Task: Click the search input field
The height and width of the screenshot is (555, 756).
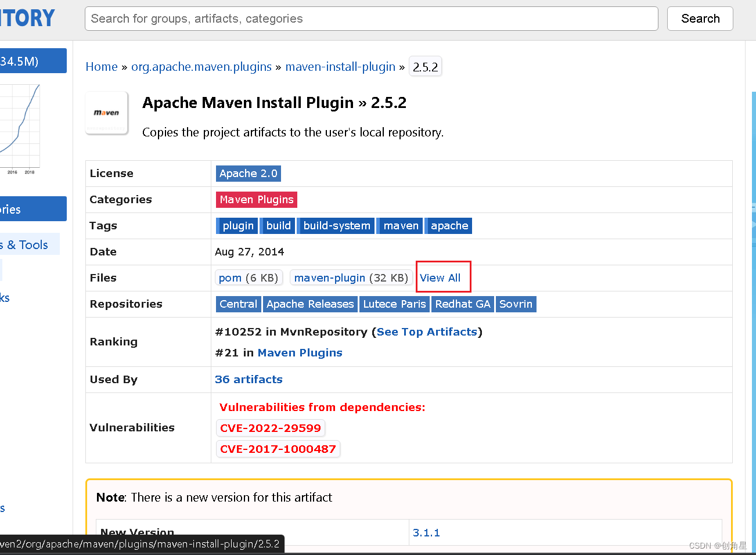Action: pyautogui.click(x=372, y=19)
